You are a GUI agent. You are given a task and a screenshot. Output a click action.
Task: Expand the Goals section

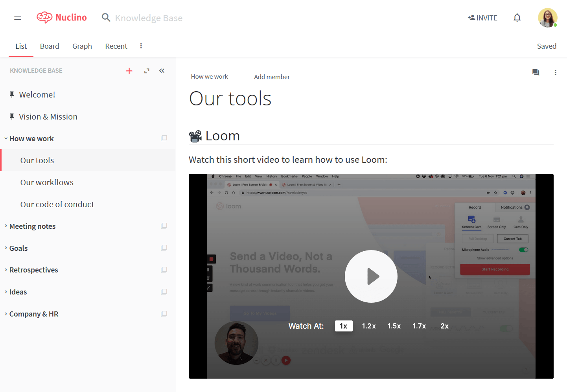click(6, 248)
